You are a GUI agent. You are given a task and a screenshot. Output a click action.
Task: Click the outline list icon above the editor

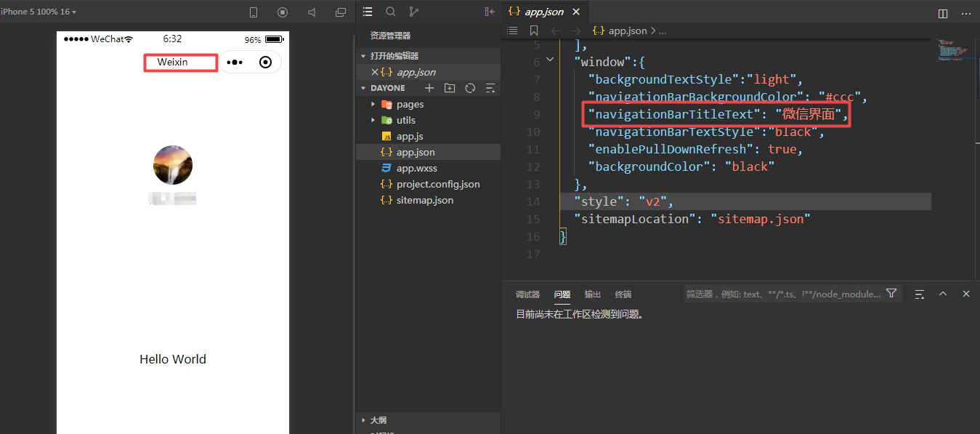[x=512, y=31]
